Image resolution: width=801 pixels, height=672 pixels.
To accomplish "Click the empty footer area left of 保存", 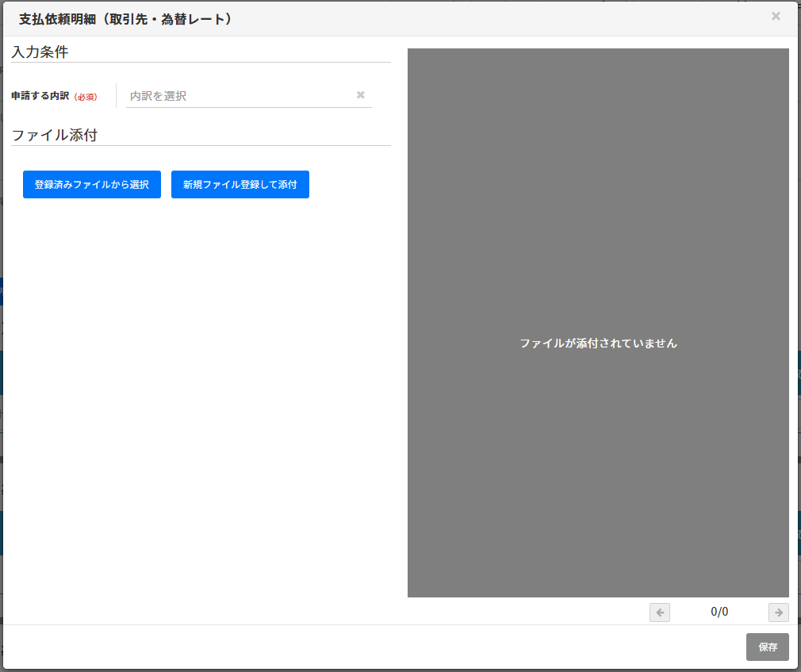I will (357, 647).
